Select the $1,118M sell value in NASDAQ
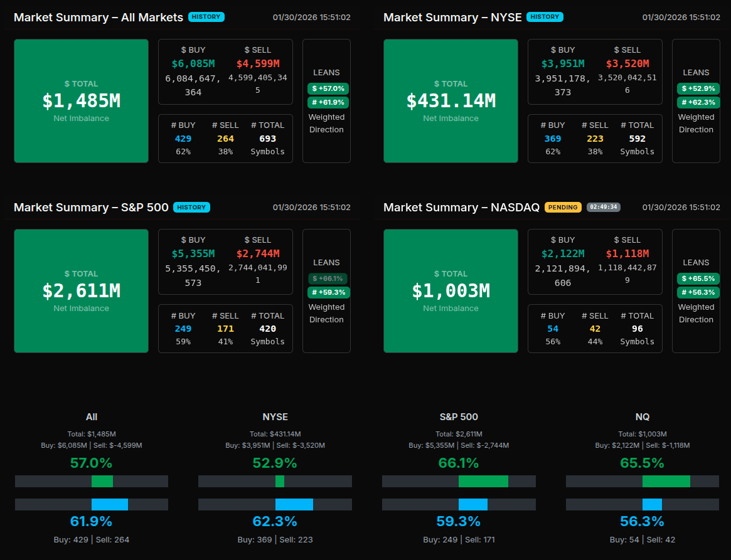 click(x=627, y=253)
